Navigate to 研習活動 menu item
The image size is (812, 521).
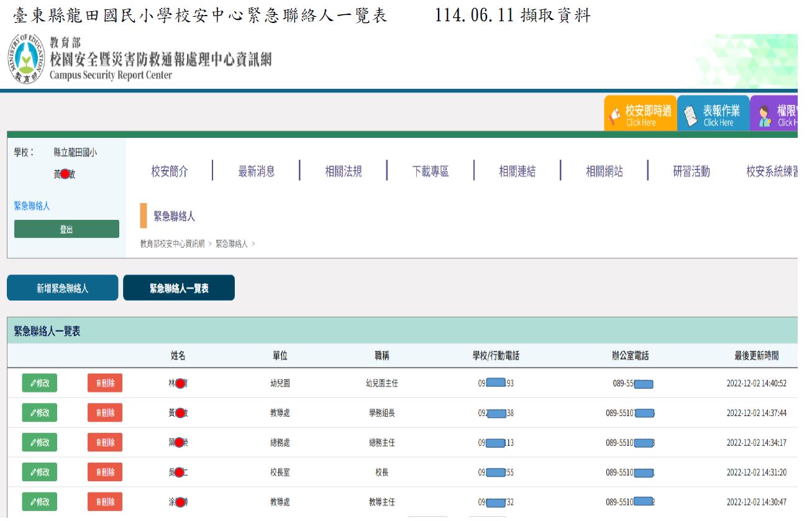point(691,171)
